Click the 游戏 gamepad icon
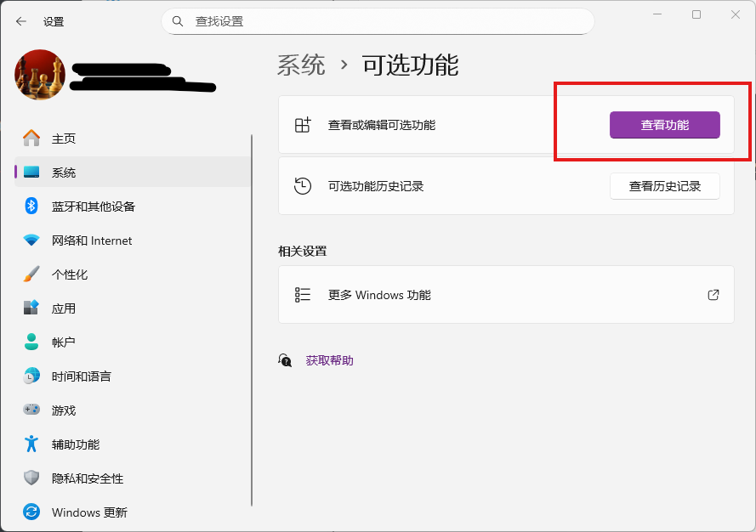Viewport: 756px width, 532px height. [31, 410]
